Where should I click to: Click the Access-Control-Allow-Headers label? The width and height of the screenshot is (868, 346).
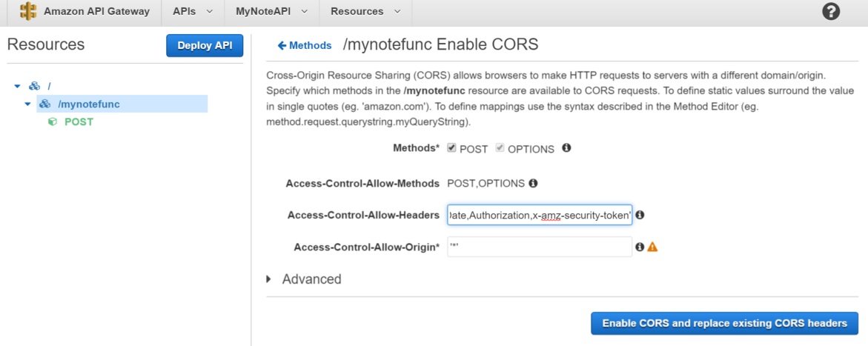[363, 215]
